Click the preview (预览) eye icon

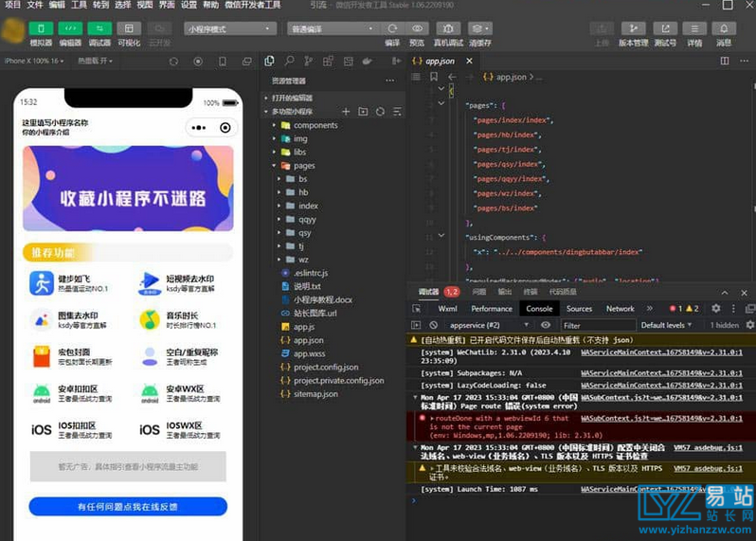(417, 28)
